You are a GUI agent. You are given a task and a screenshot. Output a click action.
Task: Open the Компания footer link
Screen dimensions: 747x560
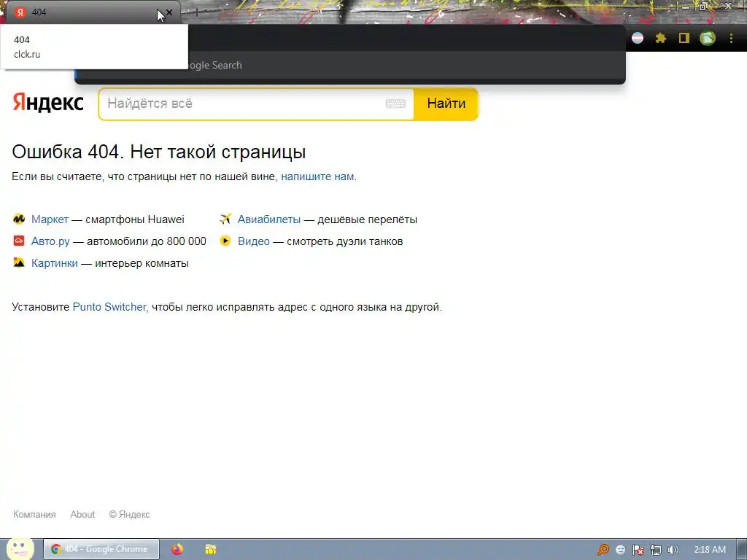[34, 514]
